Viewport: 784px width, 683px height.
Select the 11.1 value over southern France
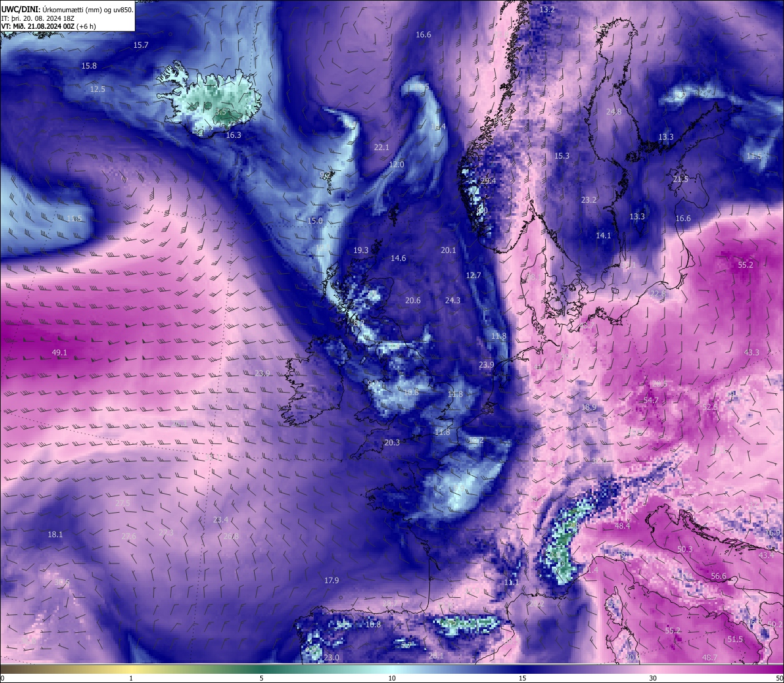[x=511, y=583]
